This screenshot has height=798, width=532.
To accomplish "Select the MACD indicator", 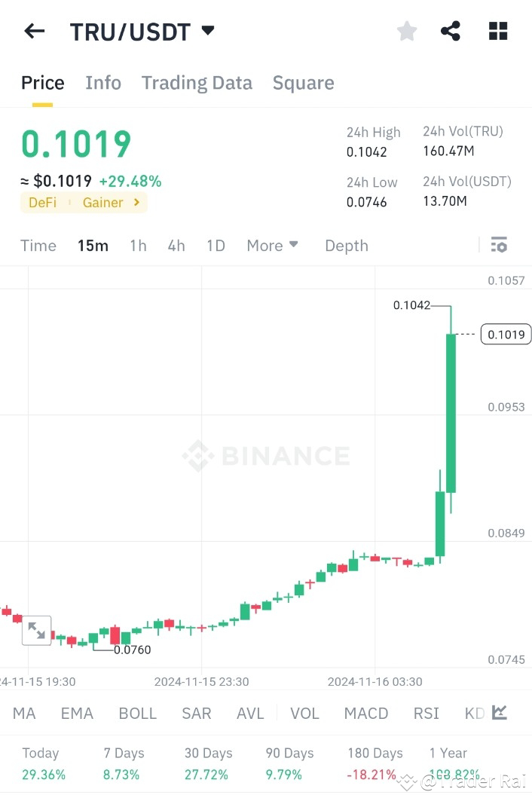I will (x=366, y=713).
